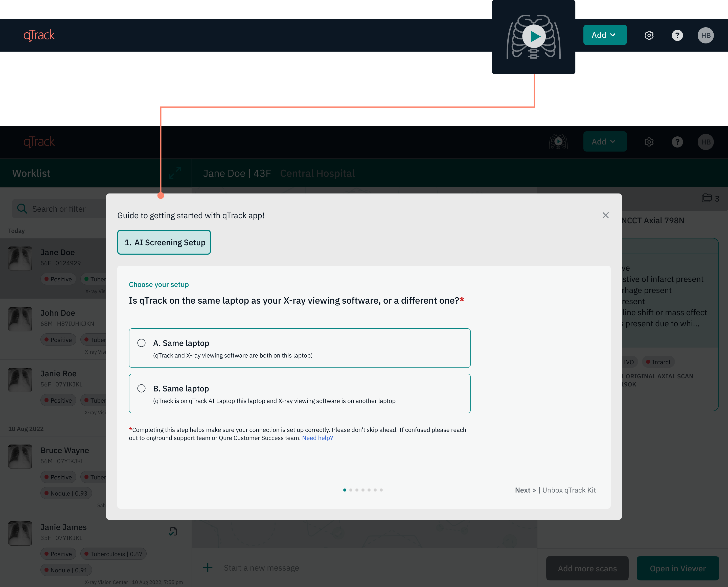Choose option B radio button
The width and height of the screenshot is (728, 587).
coord(142,388)
